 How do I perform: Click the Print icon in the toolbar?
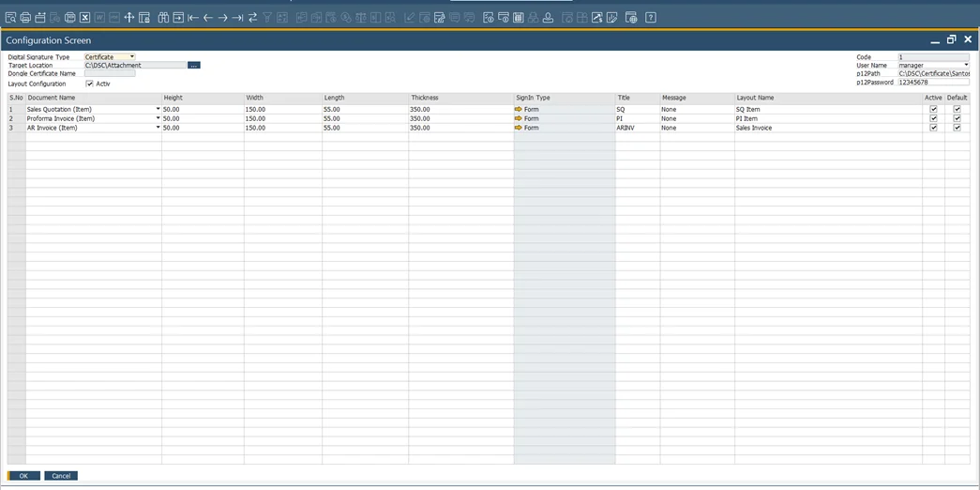[25, 18]
